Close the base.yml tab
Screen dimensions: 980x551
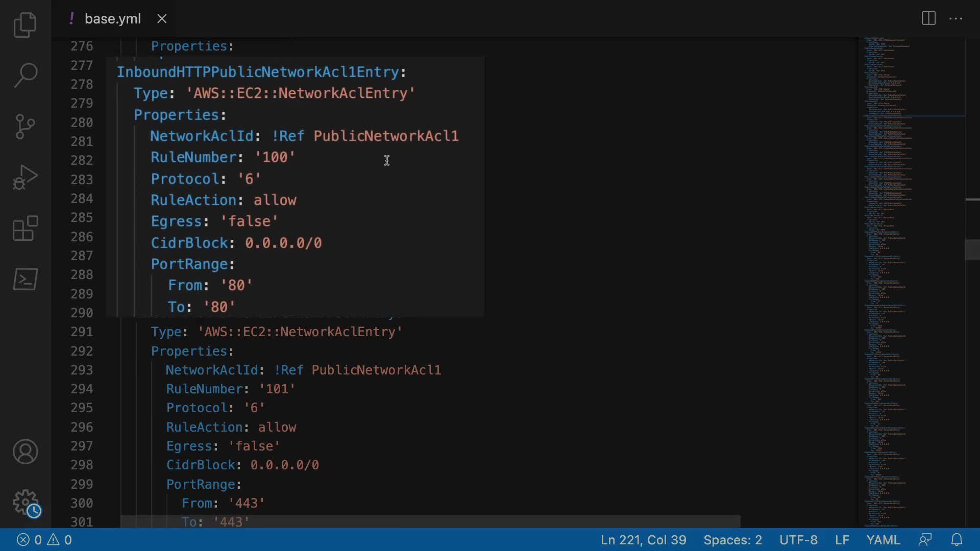(x=162, y=19)
